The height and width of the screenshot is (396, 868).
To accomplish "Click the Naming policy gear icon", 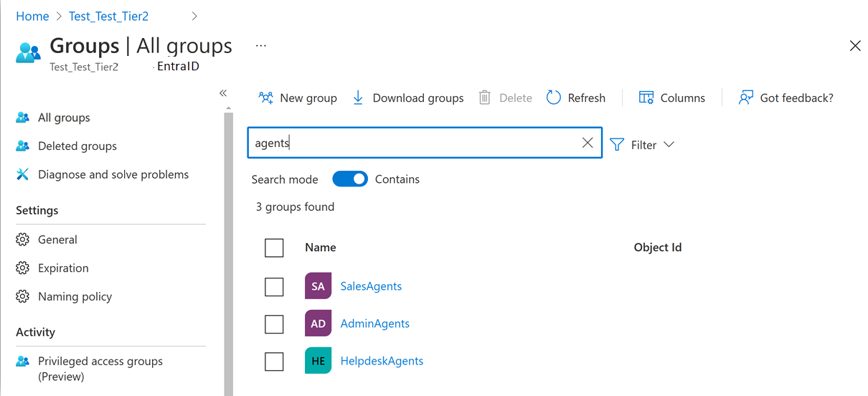I will (x=23, y=296).
